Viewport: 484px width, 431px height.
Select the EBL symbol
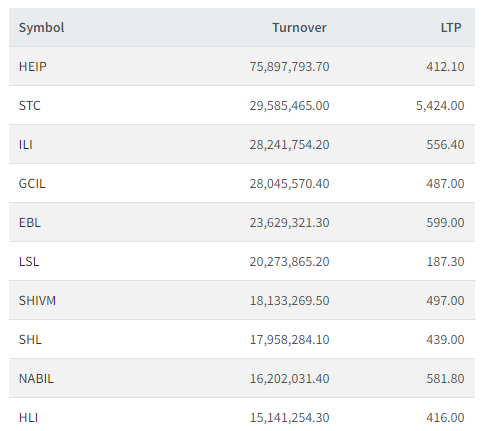[x=30, y=223]
